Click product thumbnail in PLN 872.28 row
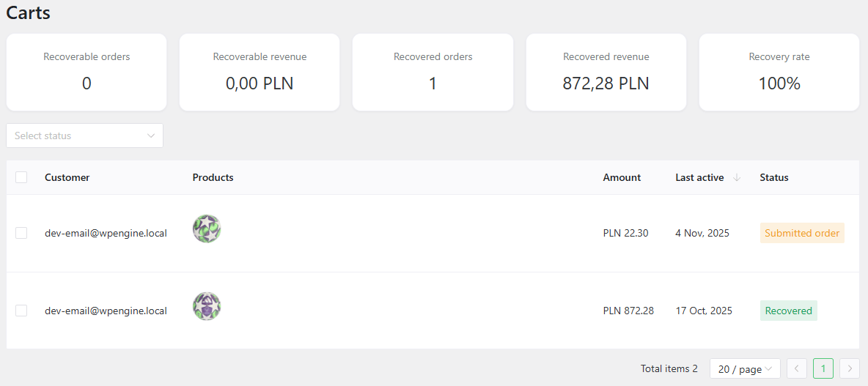Image resolution: width=868 pixels, height=386 pixels. pyautogui.click(x=207, y=306)
